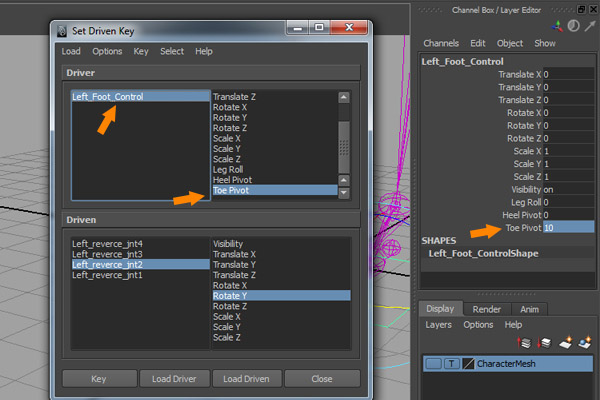Click Heel Pivot value field in Channel Box
Viewport: 600px width, 400px height.
[x=568, y=215]
